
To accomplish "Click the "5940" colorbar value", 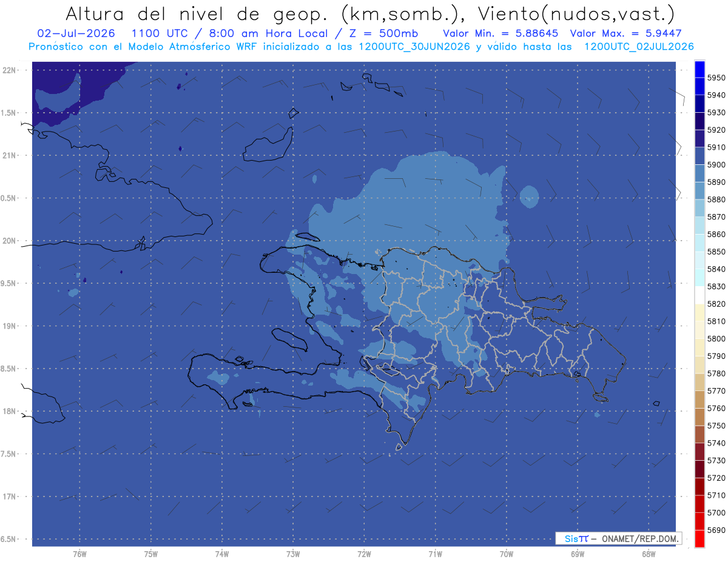I will pos(716,95).
